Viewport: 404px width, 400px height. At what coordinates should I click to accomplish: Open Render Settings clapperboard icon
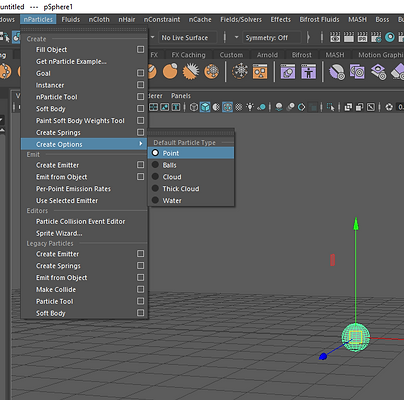pyautogui.click(x=376, y=37)
